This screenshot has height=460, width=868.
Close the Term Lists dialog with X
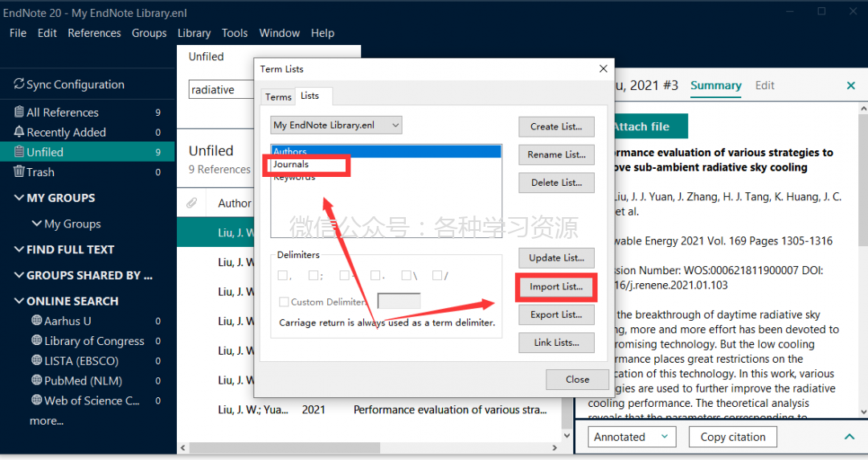coord(604,68)
